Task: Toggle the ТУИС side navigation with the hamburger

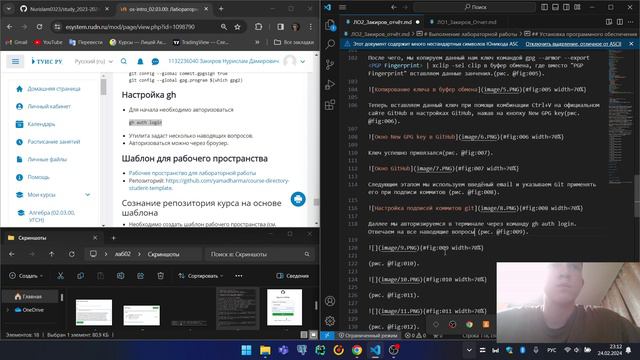Action: point(15,61)
